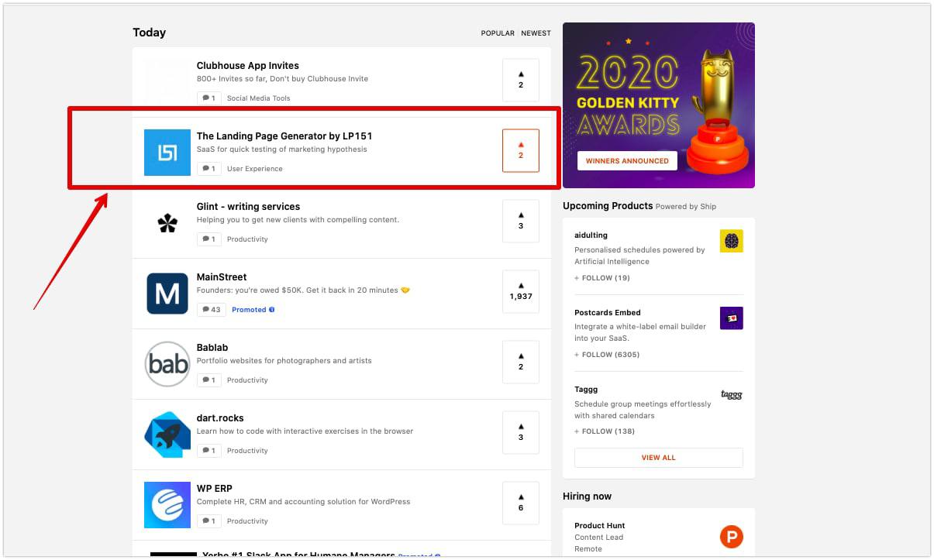Open Social Media Tools topic tag

tap(258, 98)
